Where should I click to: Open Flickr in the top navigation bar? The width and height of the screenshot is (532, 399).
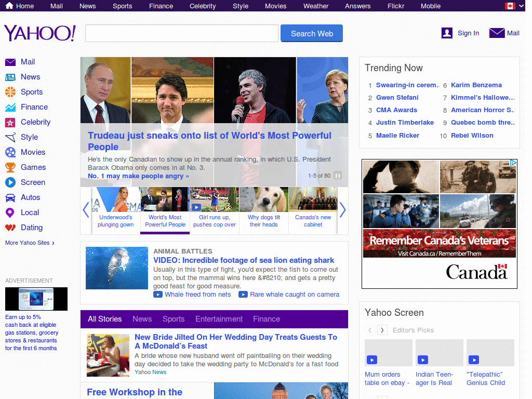tap(396, 6)
